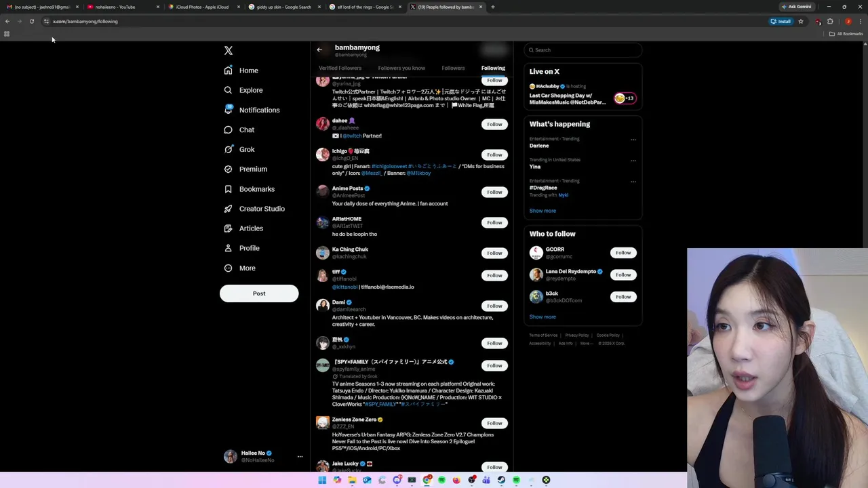Click the Profile sidebar icon

229,248
